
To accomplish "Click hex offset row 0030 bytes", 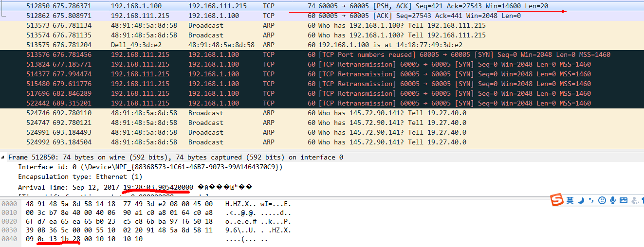I will [x=119, y=230].
